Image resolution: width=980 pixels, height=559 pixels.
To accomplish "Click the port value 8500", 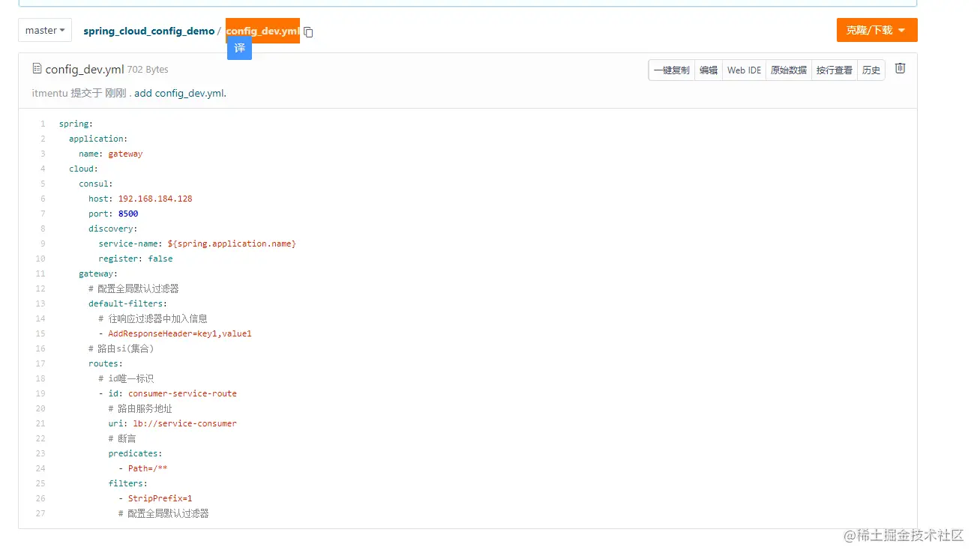I will click(x=128, y=214).
